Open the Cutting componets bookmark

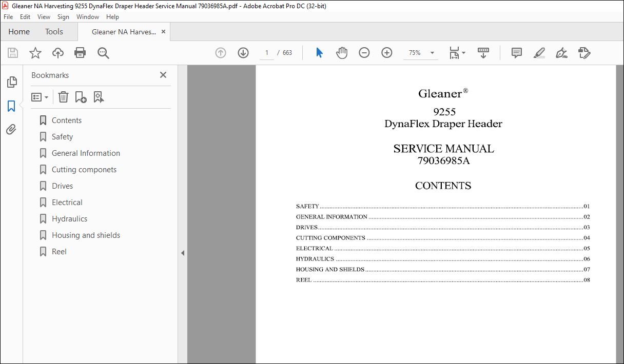coord(84,170)
